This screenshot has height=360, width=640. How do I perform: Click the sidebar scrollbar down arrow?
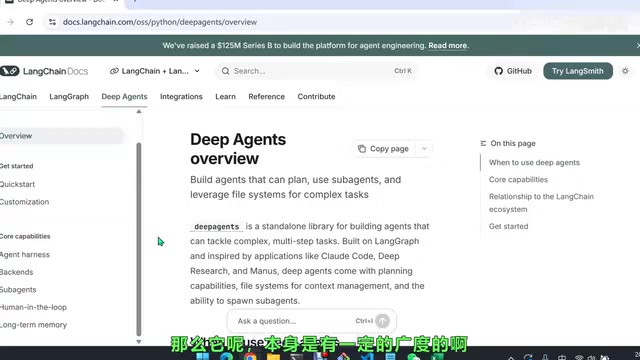coord(139,342)
